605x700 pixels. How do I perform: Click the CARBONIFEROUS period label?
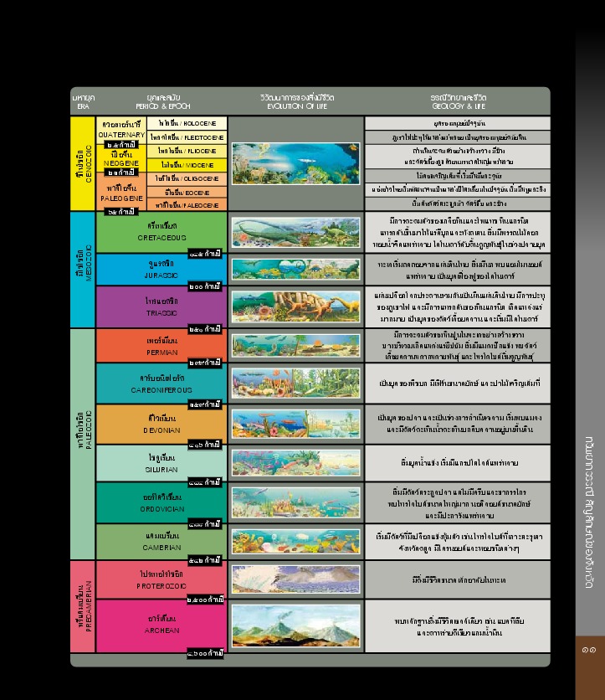tap(162, 384)
